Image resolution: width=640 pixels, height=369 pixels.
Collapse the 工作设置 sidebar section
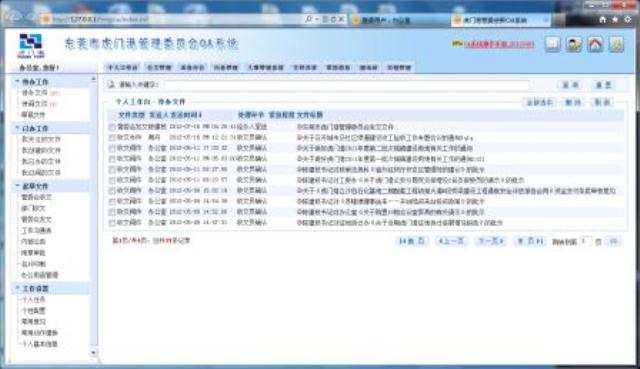coord(18,288)
